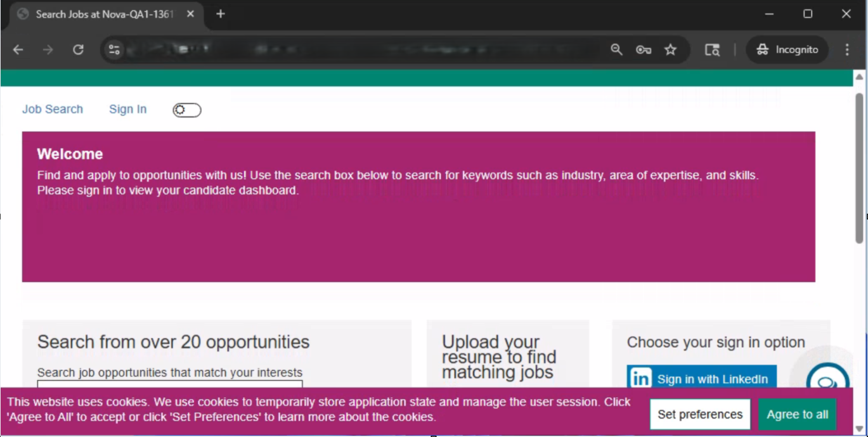Click the browser back arrow
This screenshot has width=868, height=437.
point(18,49)
